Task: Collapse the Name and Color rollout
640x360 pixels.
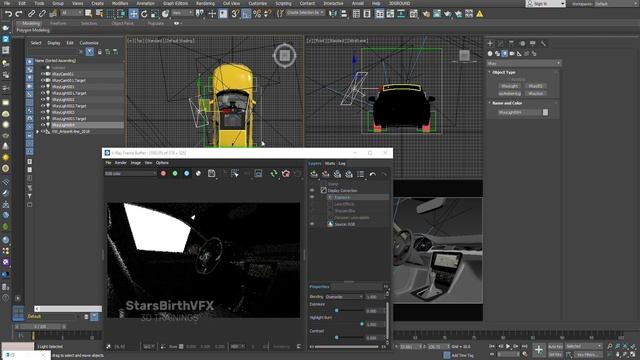Action: (x=507, y=103)
